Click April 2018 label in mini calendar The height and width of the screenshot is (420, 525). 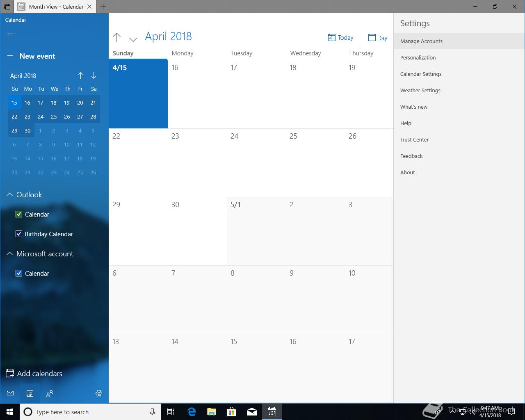click(x=23, y=75)
